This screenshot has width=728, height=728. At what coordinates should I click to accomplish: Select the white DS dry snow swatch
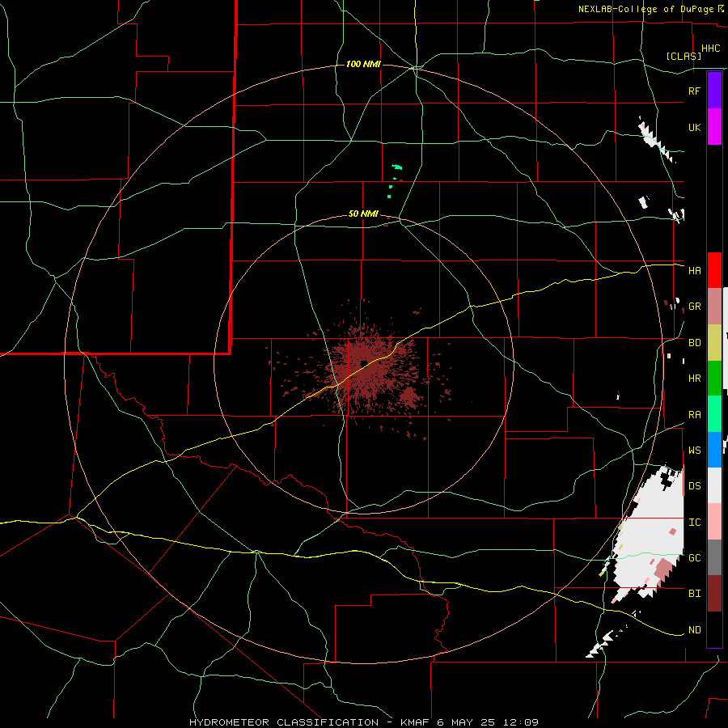pyautogui.click(x=714, y=485)
